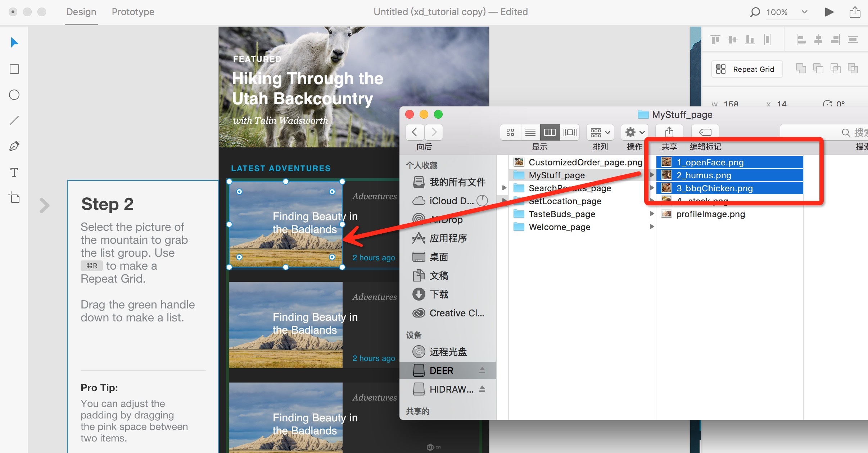Click the Select arrow tool
The height and width of the screenshot is (453, 868).
click(14, 43)
